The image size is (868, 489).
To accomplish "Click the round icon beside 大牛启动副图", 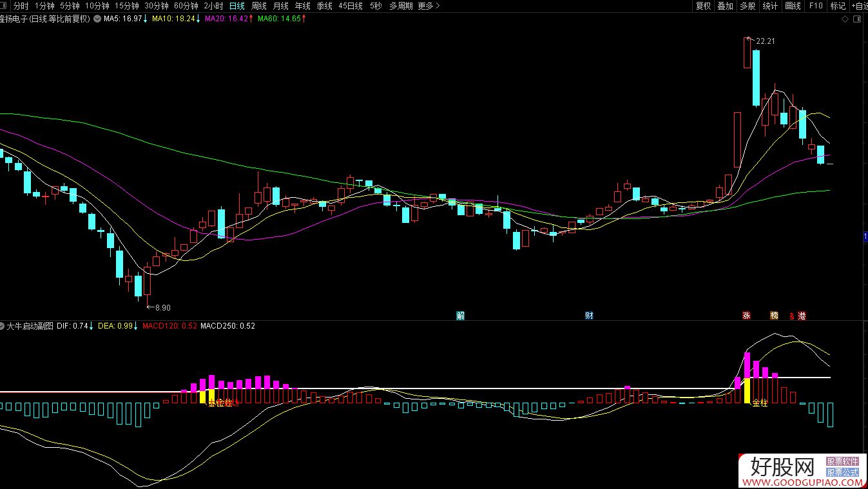I will tap(3, 325).
